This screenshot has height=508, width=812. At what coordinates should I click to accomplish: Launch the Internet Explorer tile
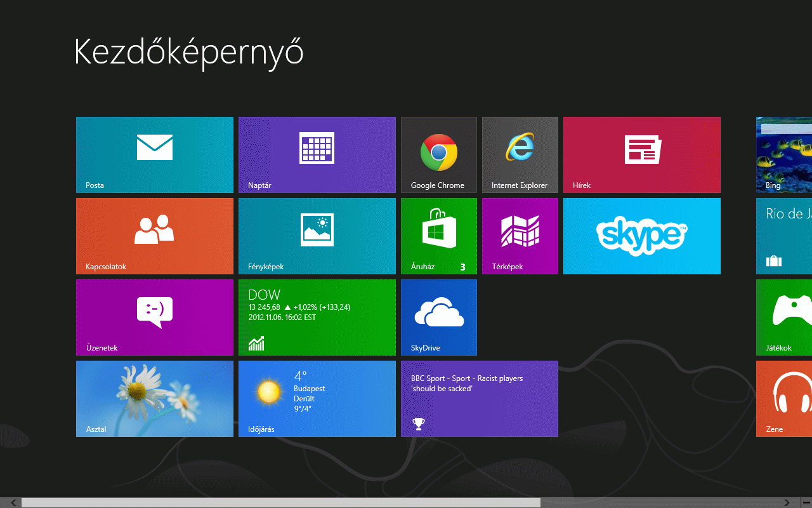pyautogui.click(x=520, y=155)
